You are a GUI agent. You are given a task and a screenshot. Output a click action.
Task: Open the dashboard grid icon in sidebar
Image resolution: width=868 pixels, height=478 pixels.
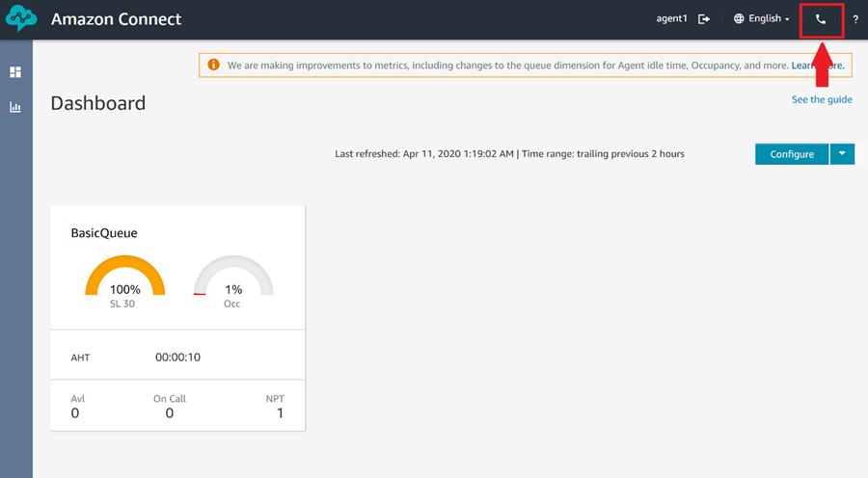tap(15, 72)
